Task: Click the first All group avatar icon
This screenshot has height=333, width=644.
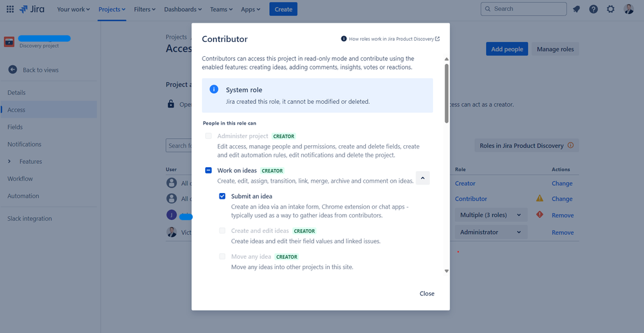Action: pos(172,183)
